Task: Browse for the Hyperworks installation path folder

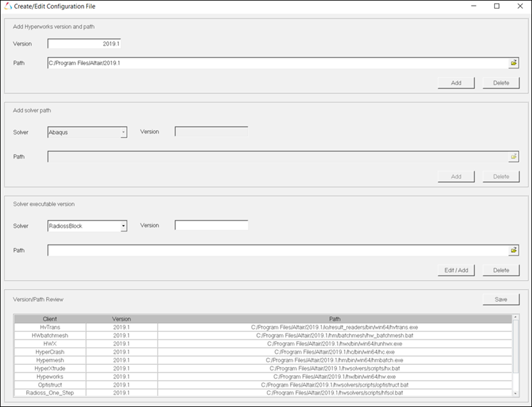Action: click(x=514, y=63)
